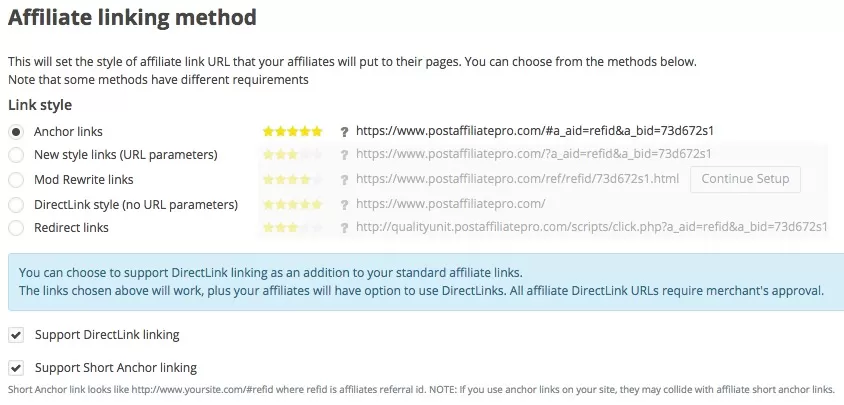Viewport: 844px width, 405px height.
Task: Click help icon for Redirect links row
Action: pos(344,228)
